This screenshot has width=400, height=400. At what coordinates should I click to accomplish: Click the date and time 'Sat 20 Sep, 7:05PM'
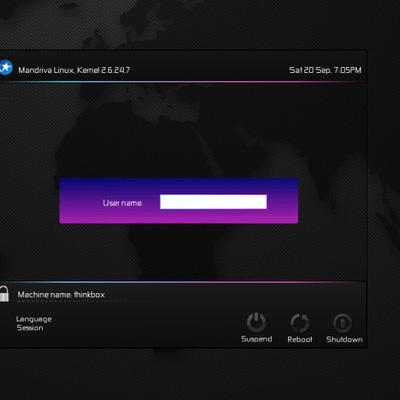325,70
